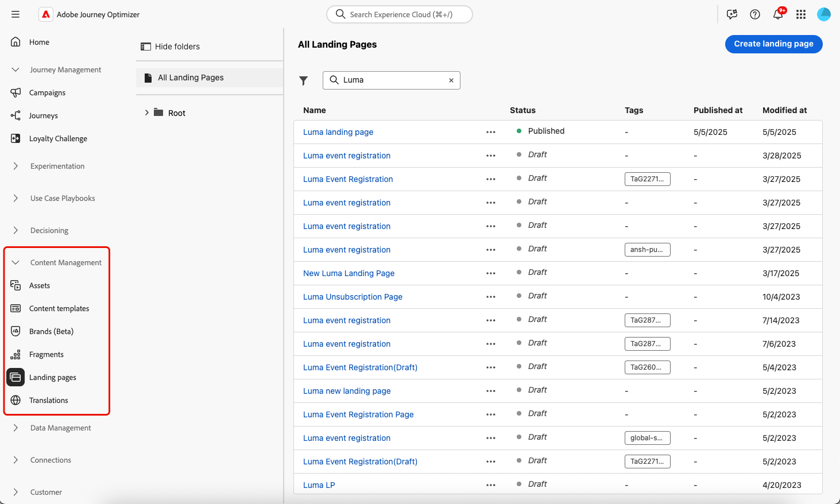
Task: Expand the Decisioning section
Action: (16, 230)
